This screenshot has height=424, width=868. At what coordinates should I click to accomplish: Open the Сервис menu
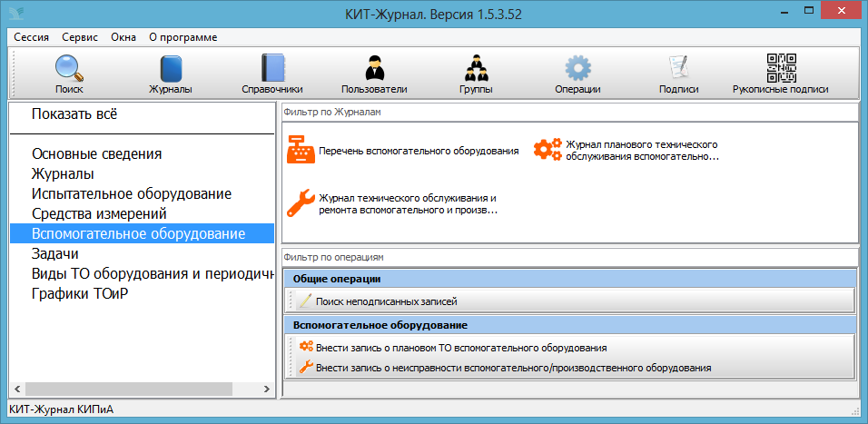[80, 37]
